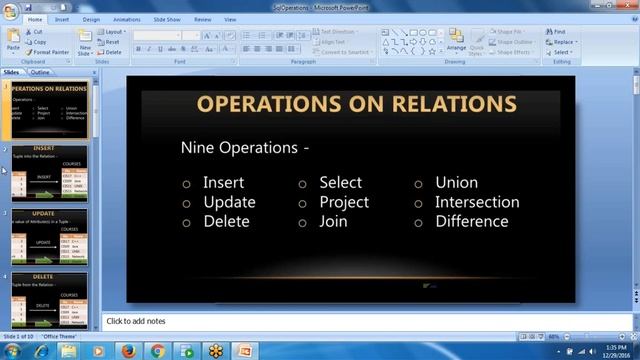Viewport: 640px width, 360px height.
Task: Pick the oval shape in the gallery
Action: tap(423, 32)
